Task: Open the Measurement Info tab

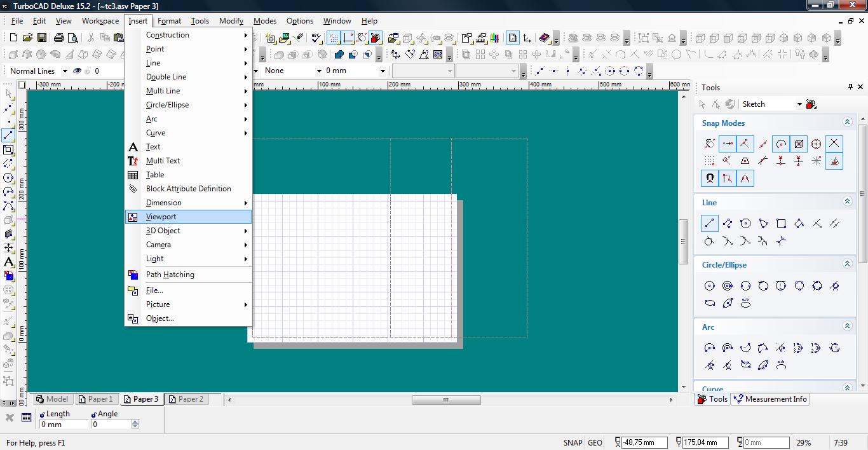Action: [x=770, y=399]
